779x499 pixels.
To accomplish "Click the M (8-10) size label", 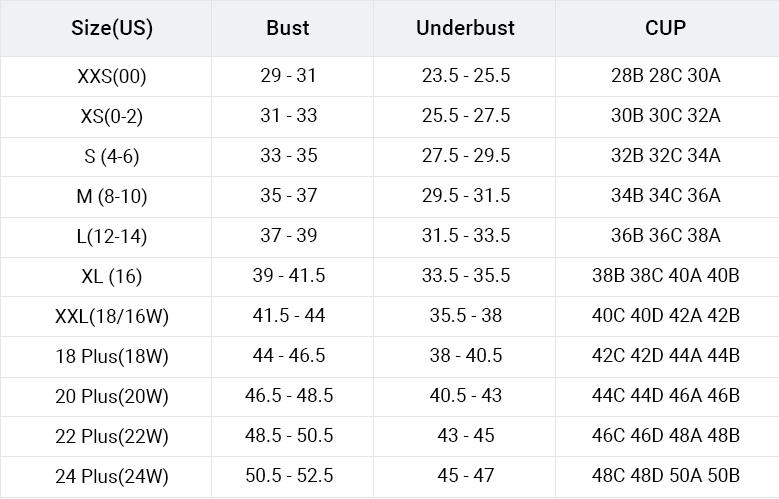I will coord(112,196).
